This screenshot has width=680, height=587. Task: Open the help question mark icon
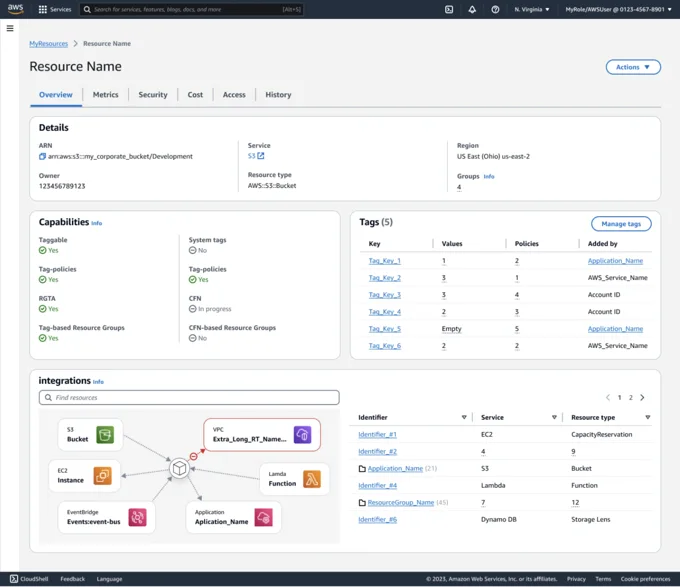pos(495,9)
